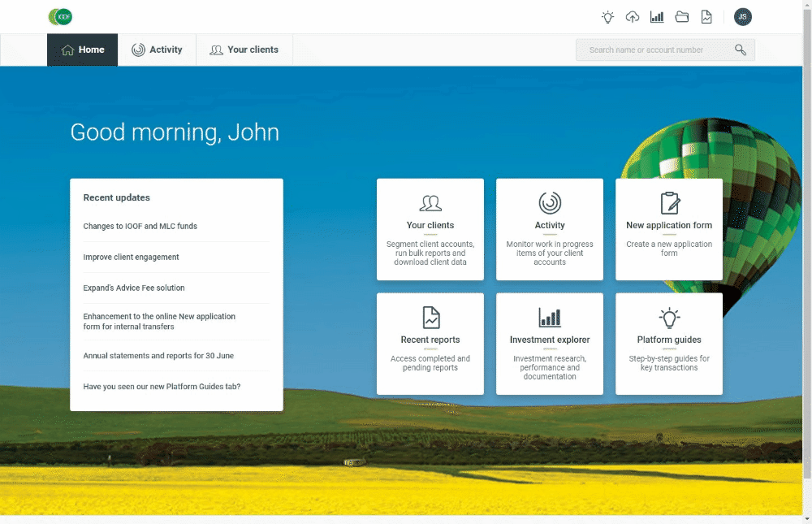Image resolution: width=812 pixels, height=524 pixels.
Task: Open Changes to IOOF and MLC funds update
Action: (140, 226)
